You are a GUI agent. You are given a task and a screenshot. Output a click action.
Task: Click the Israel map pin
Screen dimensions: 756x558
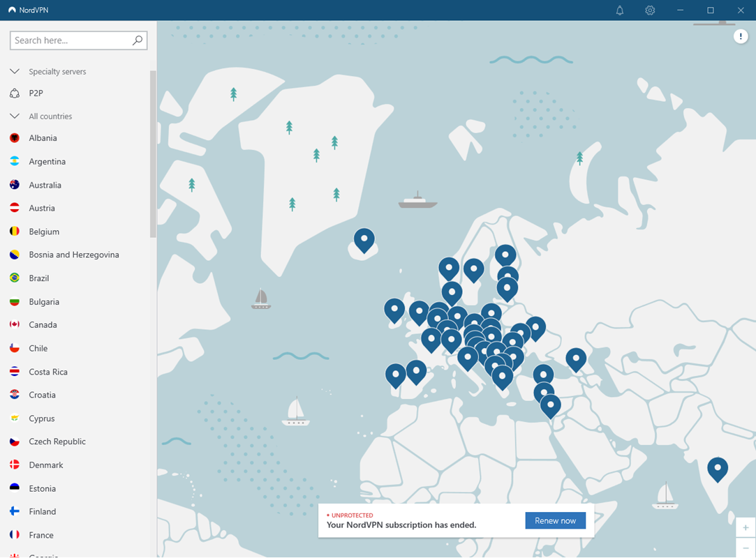click(550, 405)
